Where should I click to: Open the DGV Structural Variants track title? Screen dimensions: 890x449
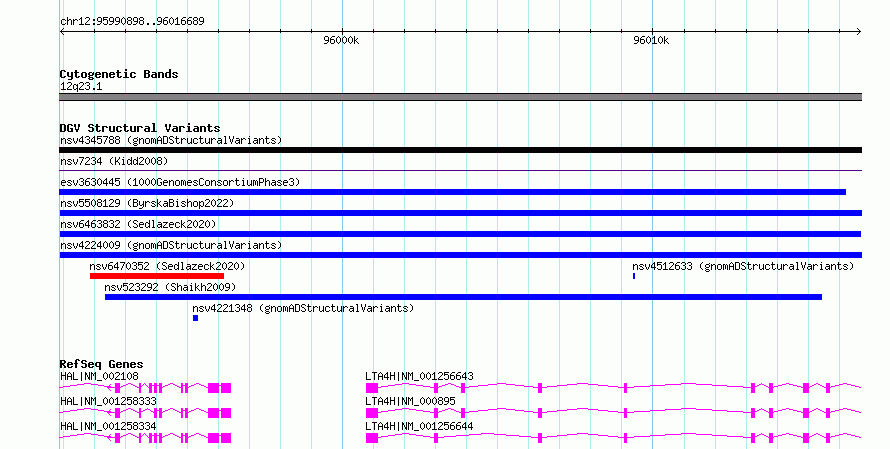point(140,128)
